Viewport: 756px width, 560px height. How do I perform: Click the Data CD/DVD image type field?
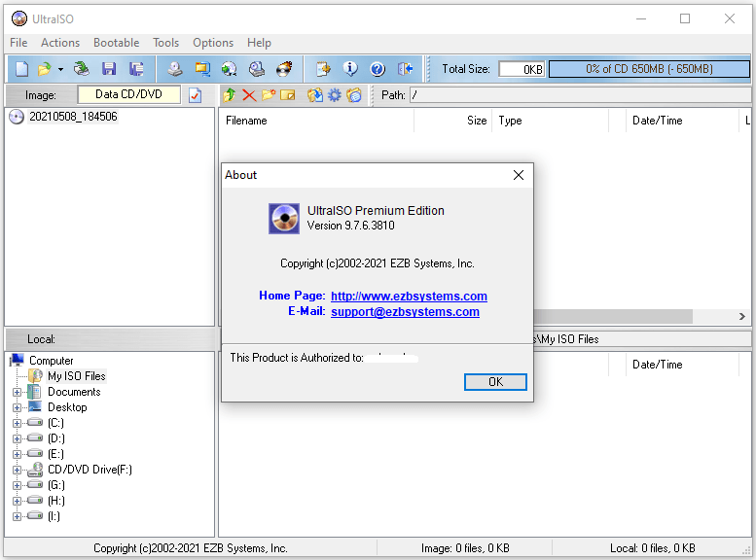pyautogui.click(x=128, y=94)
